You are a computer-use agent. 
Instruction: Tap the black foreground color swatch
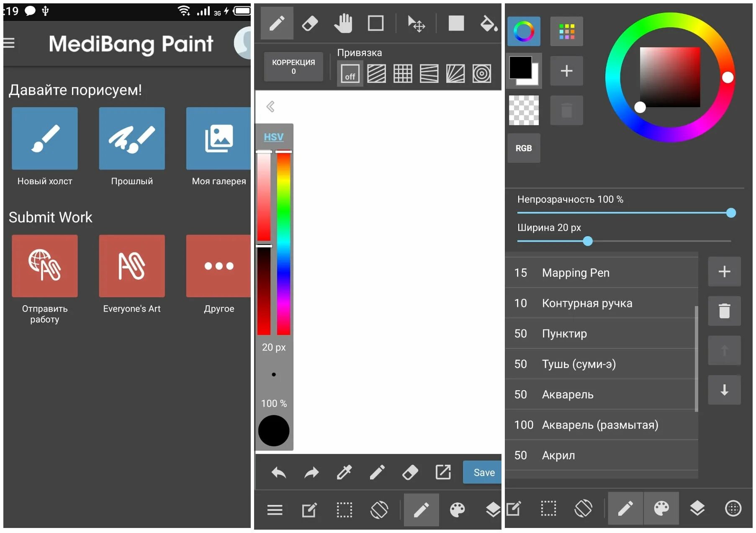[520, 67]
